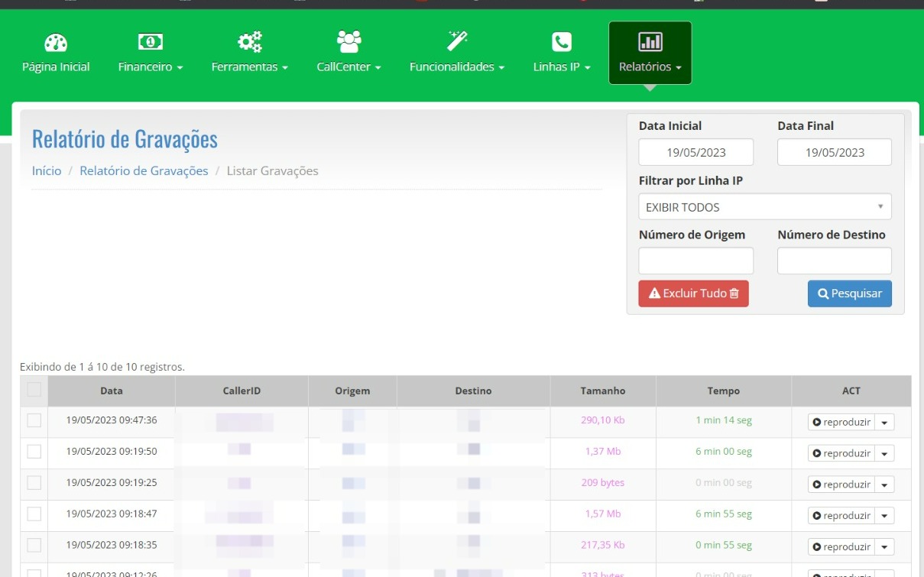Open the Financeiro menu label
Image resolution: width=924 pixels, height=577 pixels.
pyautogui.click(x=151, y=67)
